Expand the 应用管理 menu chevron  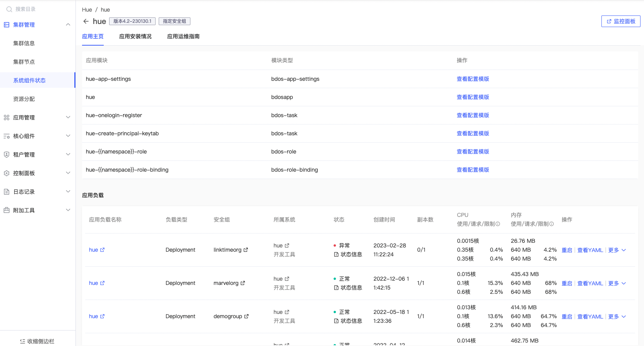click(x=68, y=117)
